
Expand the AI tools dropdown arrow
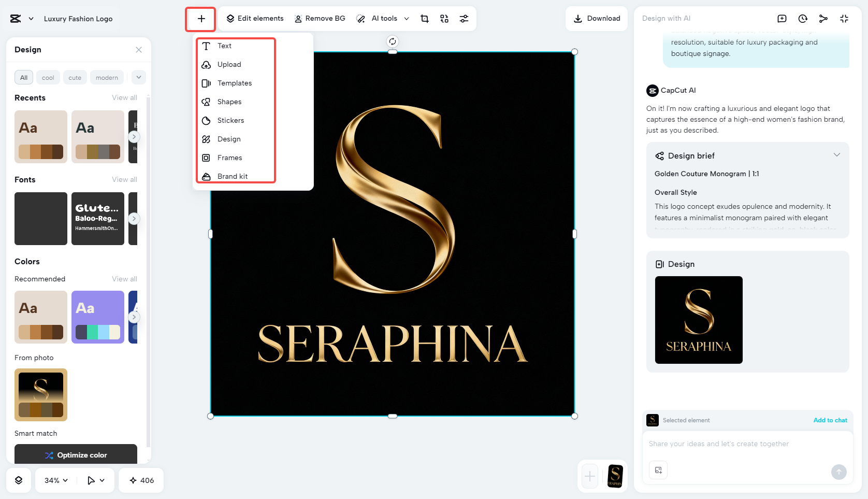pyautogui.click(x=407, y=18)
